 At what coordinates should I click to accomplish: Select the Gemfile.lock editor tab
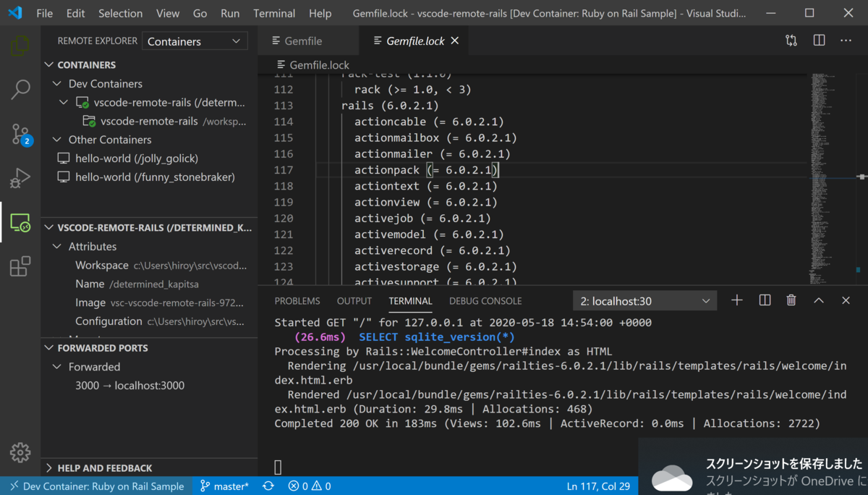point(415,41)
